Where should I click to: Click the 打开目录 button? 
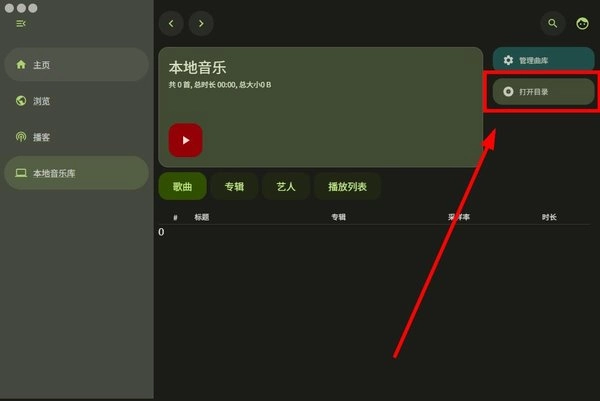(x=543, y=91)
